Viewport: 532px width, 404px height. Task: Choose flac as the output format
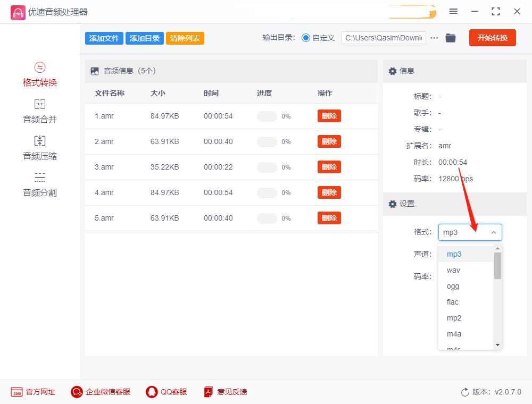click(x=452, y=302)
